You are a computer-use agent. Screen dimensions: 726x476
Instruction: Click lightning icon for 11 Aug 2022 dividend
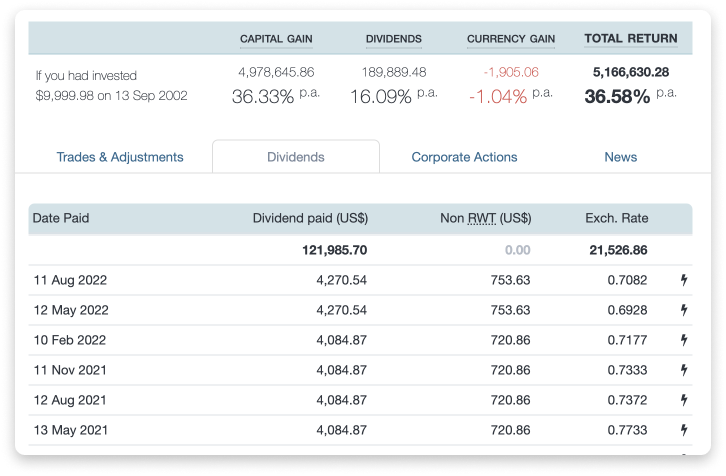(x=684, y=280)
